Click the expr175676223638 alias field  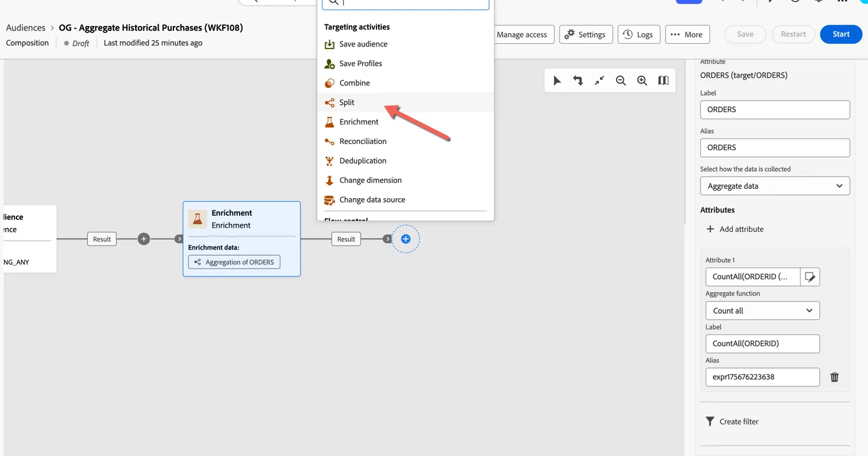(x=762, y=377)
